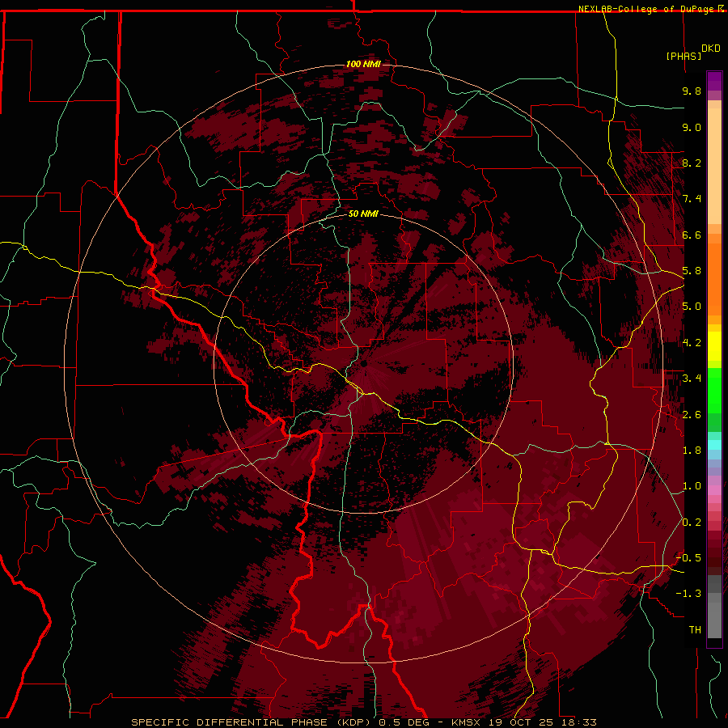The height and width of the screenshot is (728, 728).
Task: Select the 8.2 scale value
Action: 692,163
